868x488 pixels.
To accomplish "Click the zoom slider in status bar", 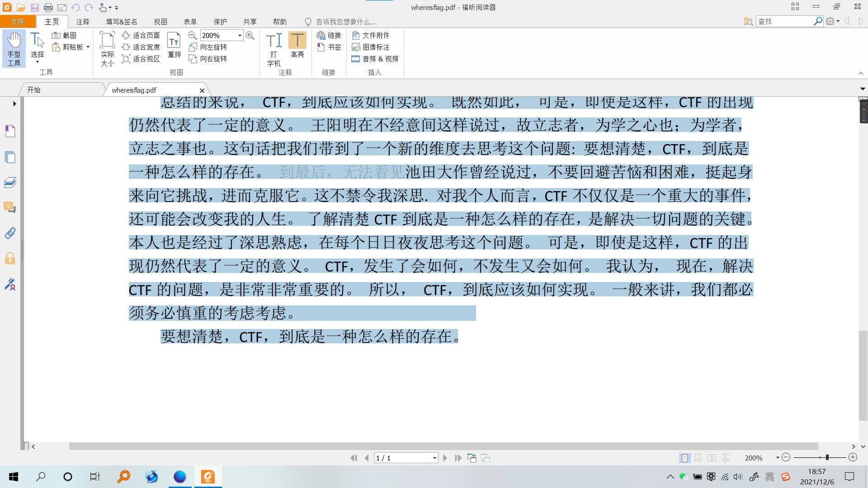I will point(826,458).
